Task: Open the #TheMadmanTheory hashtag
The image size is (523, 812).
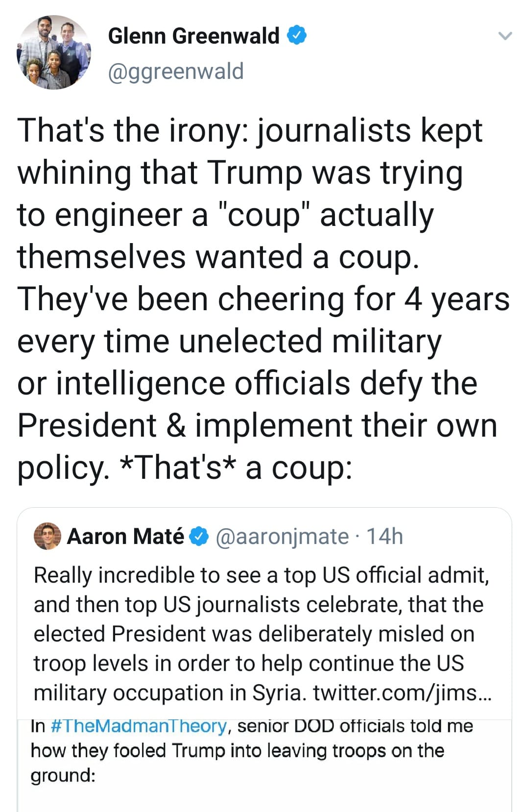Action: pos(139,726)
